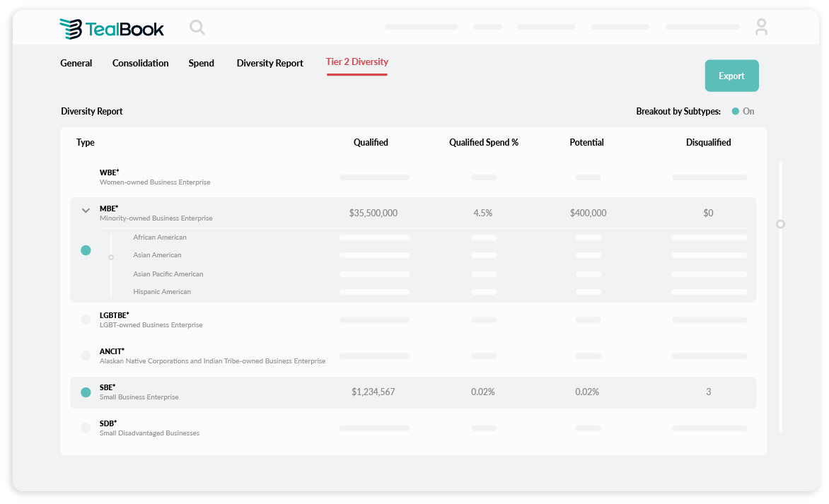Click the user profile icon

[761, 27]
